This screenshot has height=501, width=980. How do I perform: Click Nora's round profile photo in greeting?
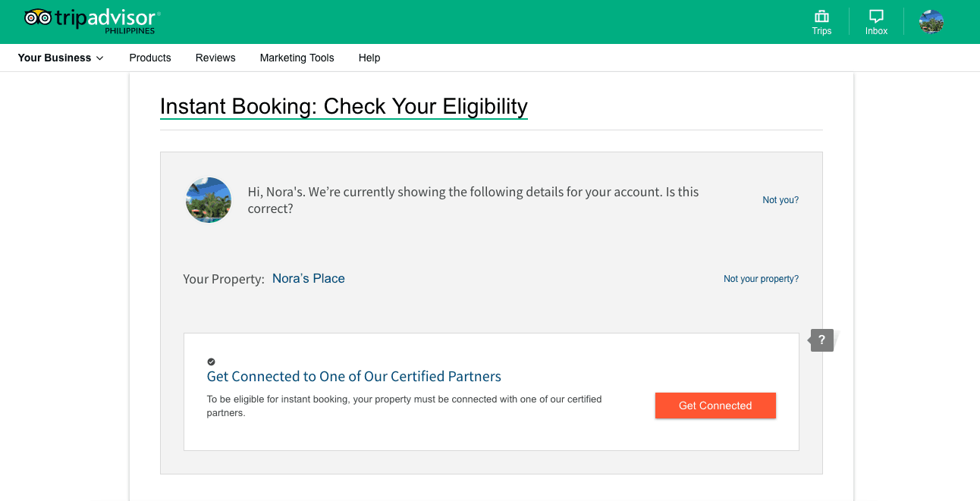pos(209,200)
